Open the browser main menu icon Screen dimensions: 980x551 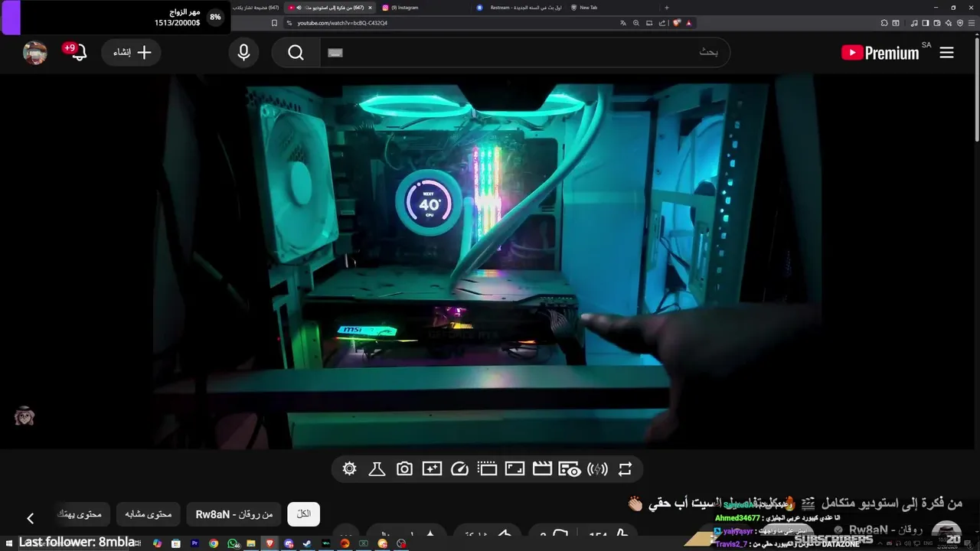[972, 23]
